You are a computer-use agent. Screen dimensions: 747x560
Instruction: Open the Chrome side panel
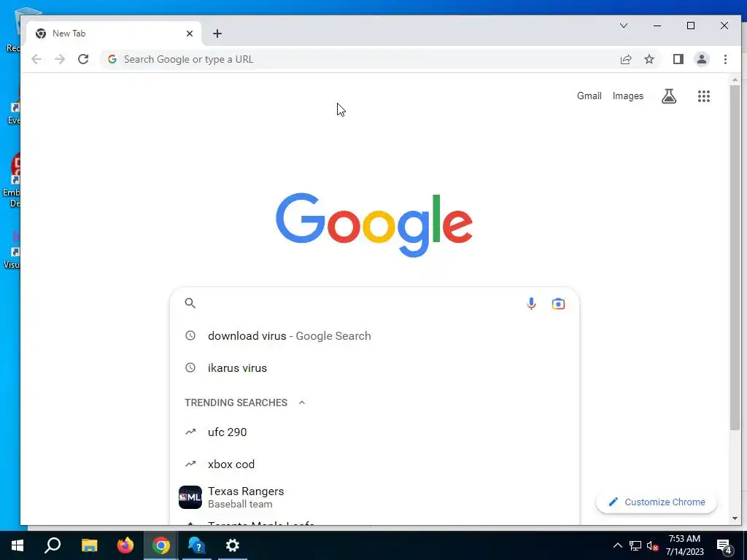[x=678, y=60]
